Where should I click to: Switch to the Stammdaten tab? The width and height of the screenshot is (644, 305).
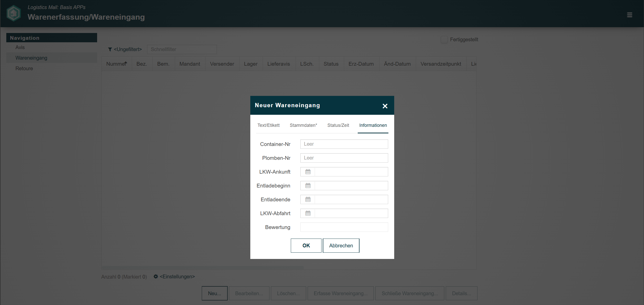pyautogui.click(x=303, y=125)
